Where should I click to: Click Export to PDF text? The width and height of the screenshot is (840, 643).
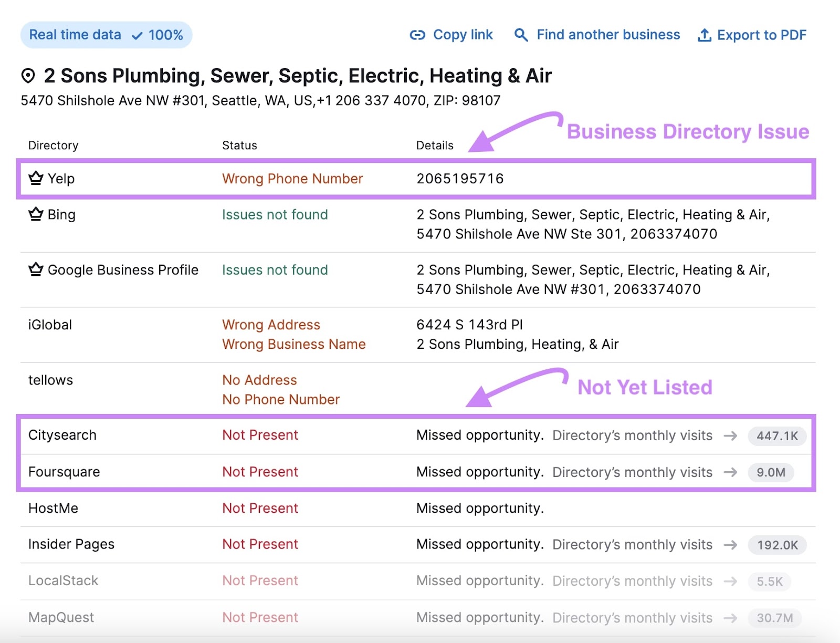click(762, 35)
